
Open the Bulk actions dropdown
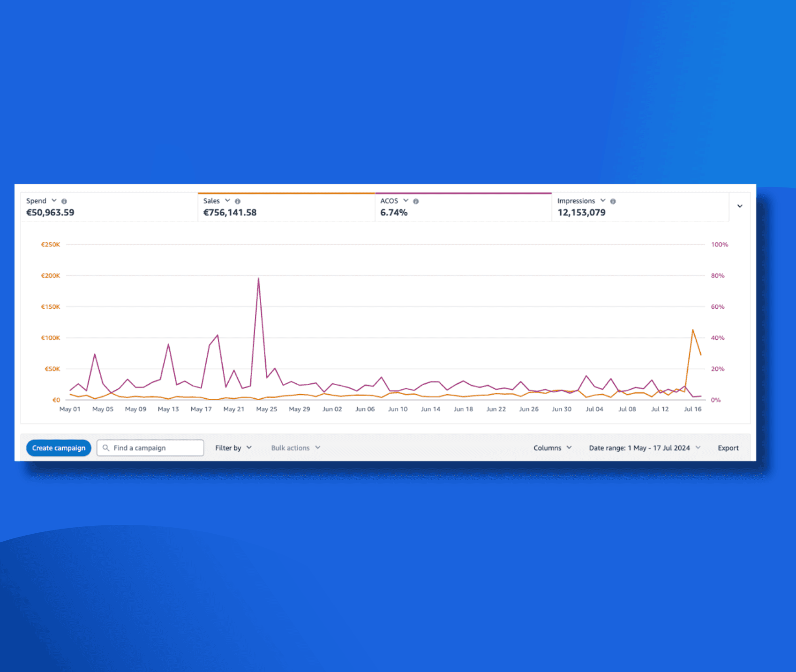(x=295, y=448)
